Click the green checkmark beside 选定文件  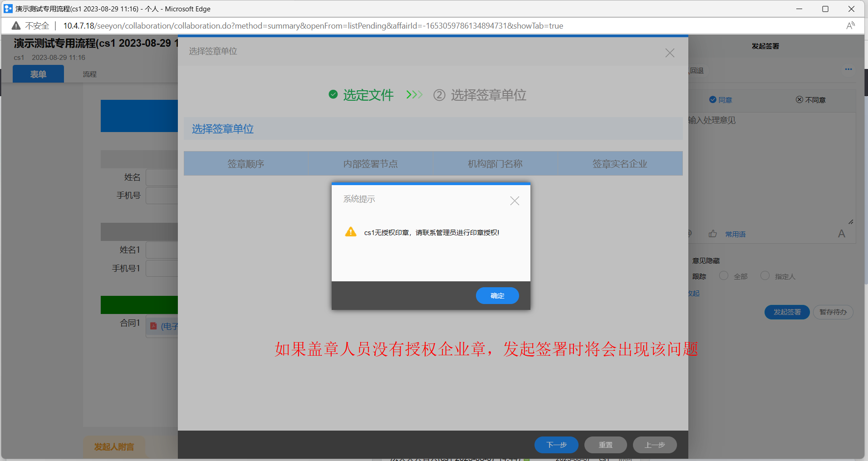(333, 94)
